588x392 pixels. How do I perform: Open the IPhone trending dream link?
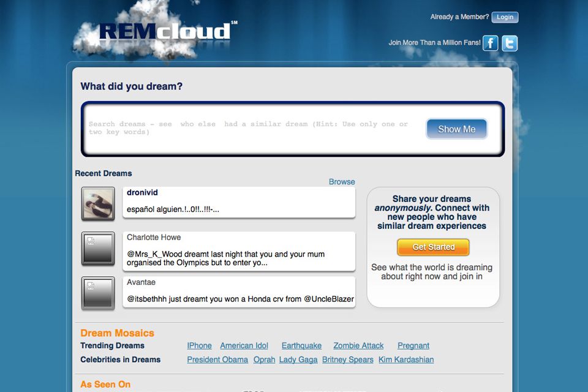[x=199, y=345]
